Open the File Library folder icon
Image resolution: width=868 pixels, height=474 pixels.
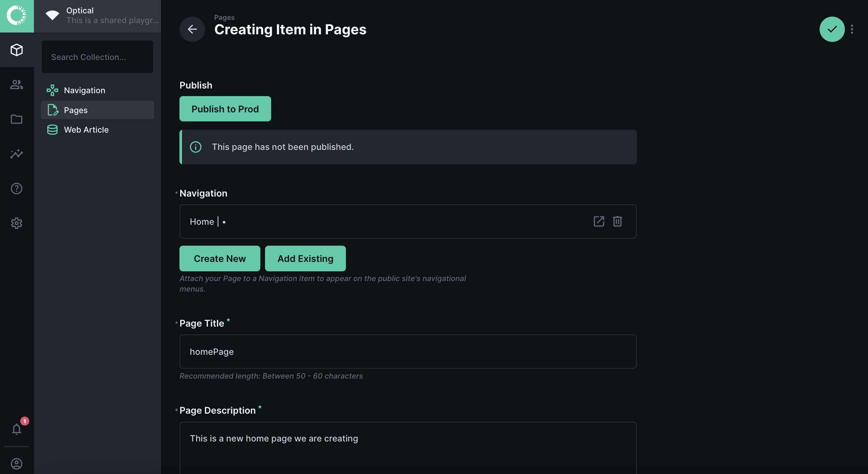pos(17,119)
